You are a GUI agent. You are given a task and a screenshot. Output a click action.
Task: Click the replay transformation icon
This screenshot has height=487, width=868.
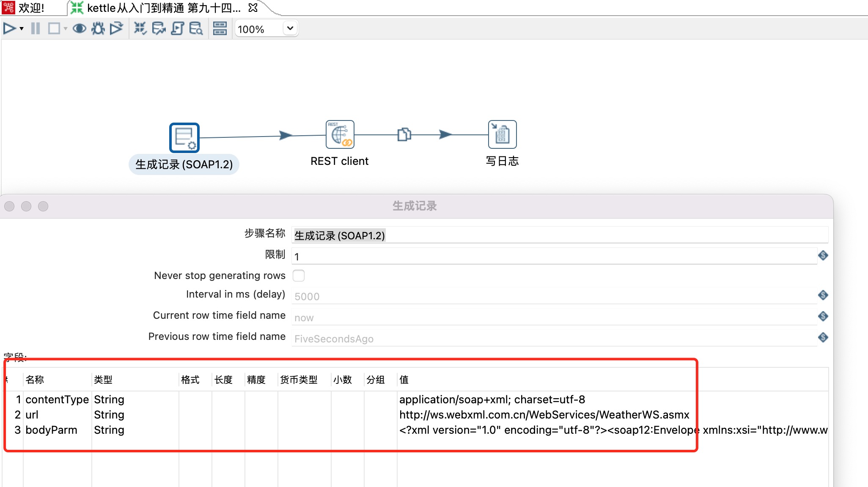pyautogui.click(x=116, y=29)
